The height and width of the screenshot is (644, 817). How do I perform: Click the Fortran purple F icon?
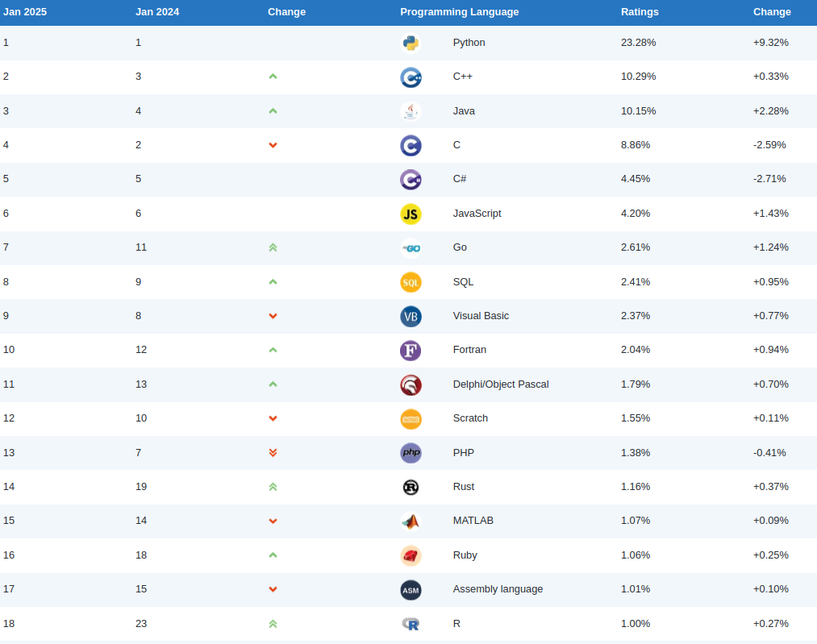411,351
